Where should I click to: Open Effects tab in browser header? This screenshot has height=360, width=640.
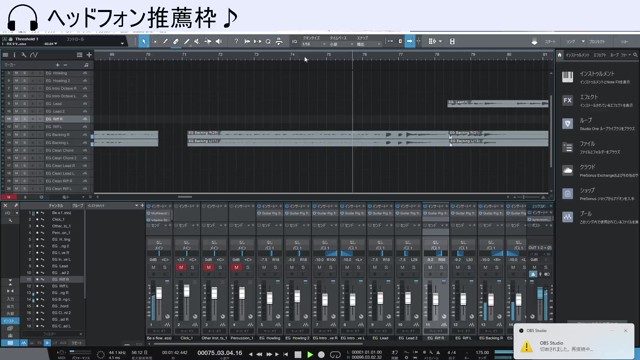click(600, 55)
